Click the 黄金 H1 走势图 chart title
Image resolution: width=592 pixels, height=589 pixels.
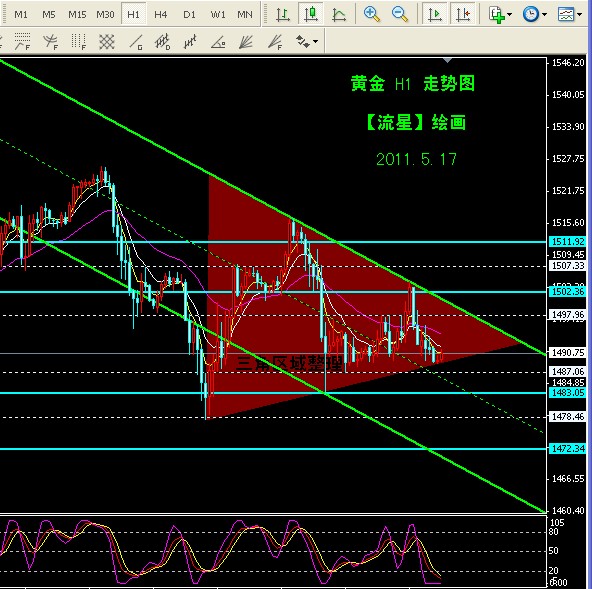[413, 83]
